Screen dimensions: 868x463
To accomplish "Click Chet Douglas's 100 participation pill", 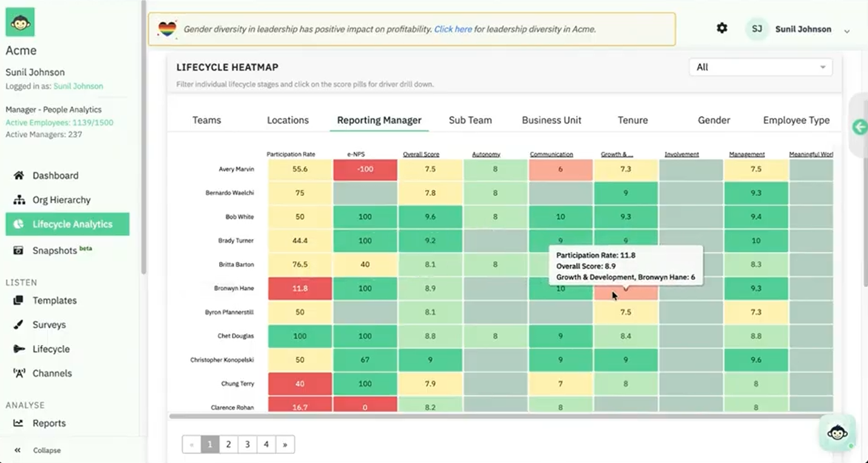I will coord(300,336).
